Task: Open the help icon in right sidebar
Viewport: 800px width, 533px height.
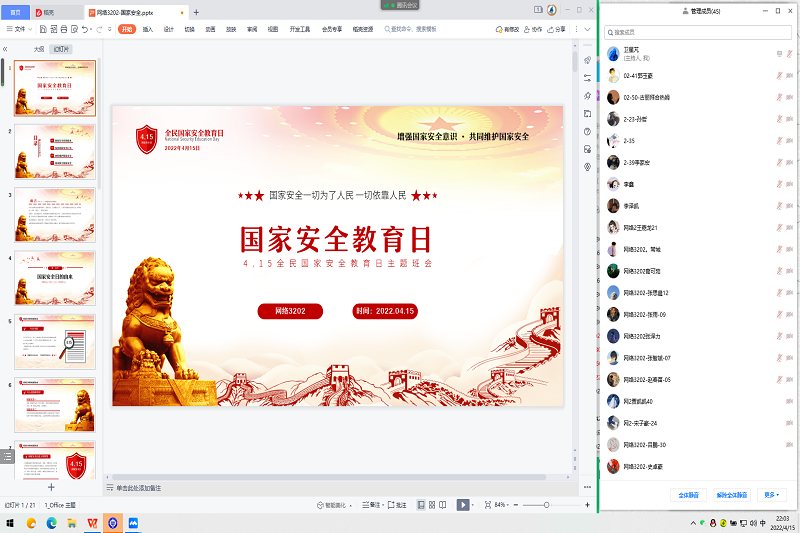Action: (587, 131)
